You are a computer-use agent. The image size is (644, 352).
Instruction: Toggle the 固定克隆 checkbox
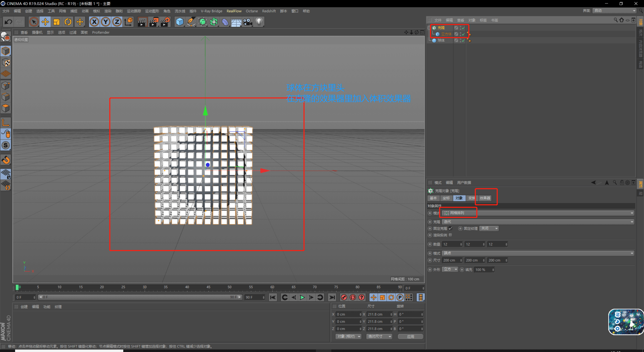450,228
